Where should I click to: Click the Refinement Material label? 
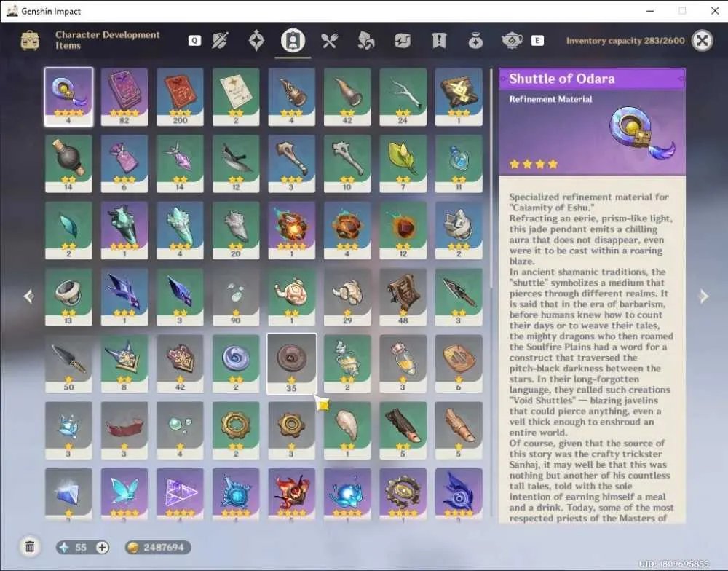pyautogui.click(x=550, y=99)
